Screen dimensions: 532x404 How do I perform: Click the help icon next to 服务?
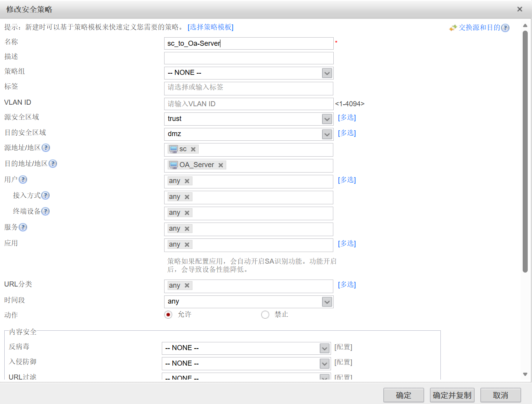pos(23,227)
